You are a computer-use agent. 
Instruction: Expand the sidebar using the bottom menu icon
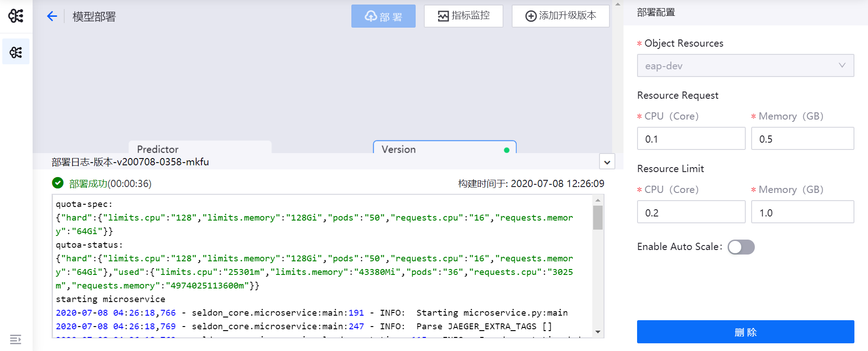coord(15,339)
